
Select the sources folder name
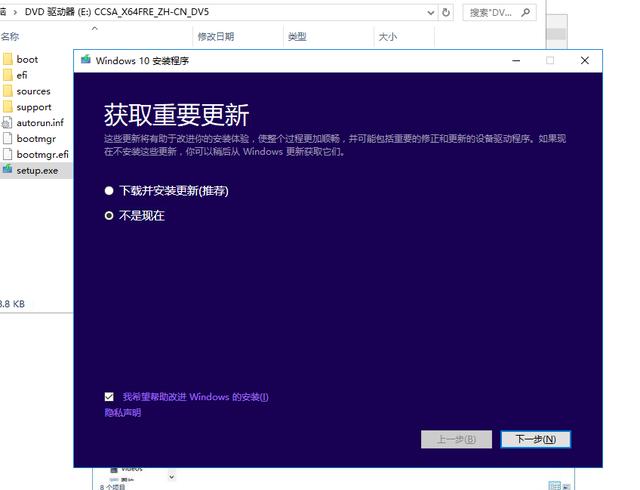pos(33,91)
